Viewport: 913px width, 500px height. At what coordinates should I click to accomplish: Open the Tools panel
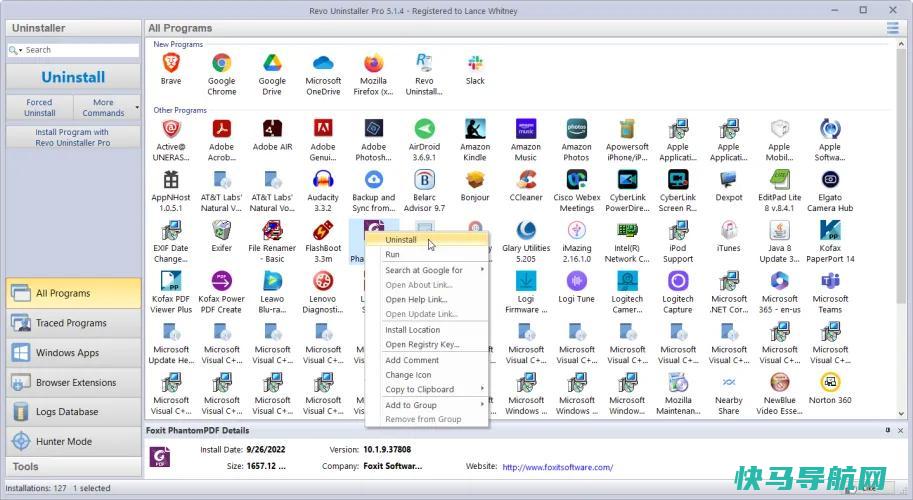pos(73,466)
